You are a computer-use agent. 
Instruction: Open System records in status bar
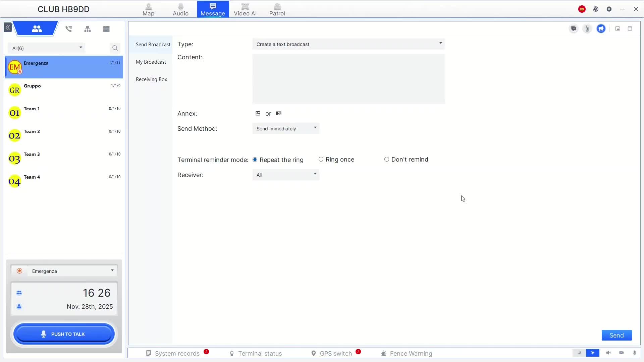pyautogui.click(x=177, y=353)
